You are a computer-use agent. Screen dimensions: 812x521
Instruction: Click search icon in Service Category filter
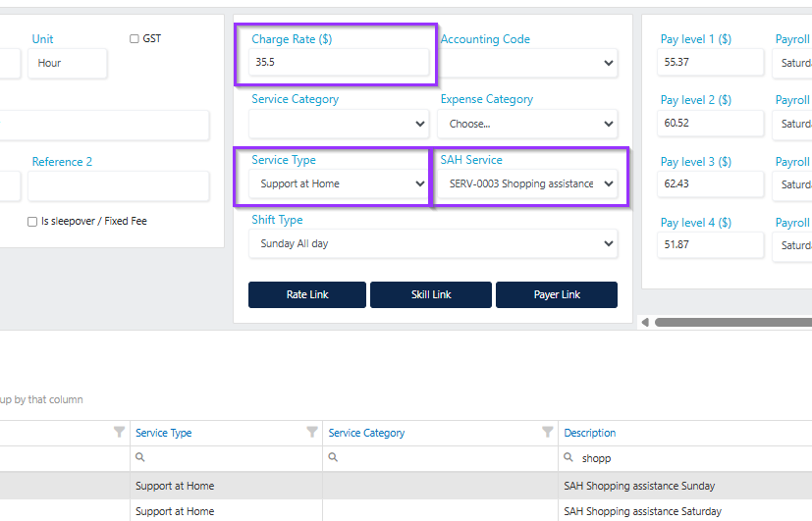coord(333,457)
